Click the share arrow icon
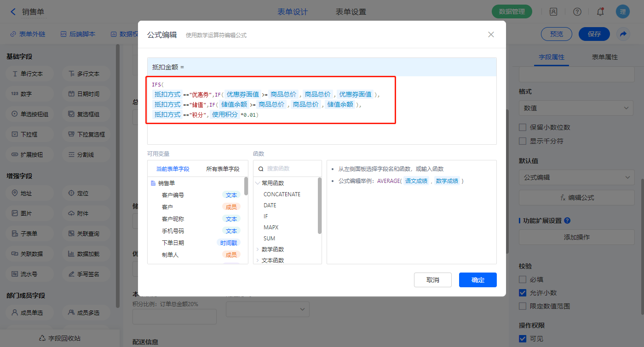The width and height of the screenshot is (644, 347). tap(623, 34)
